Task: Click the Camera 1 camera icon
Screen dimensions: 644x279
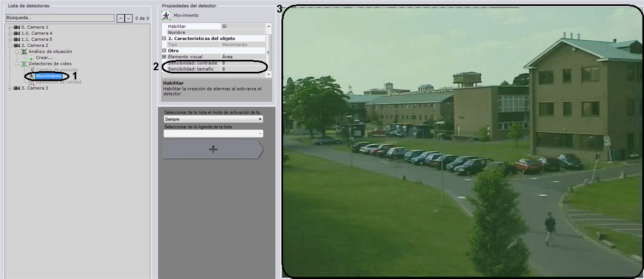Action: [x=17, y=27]
